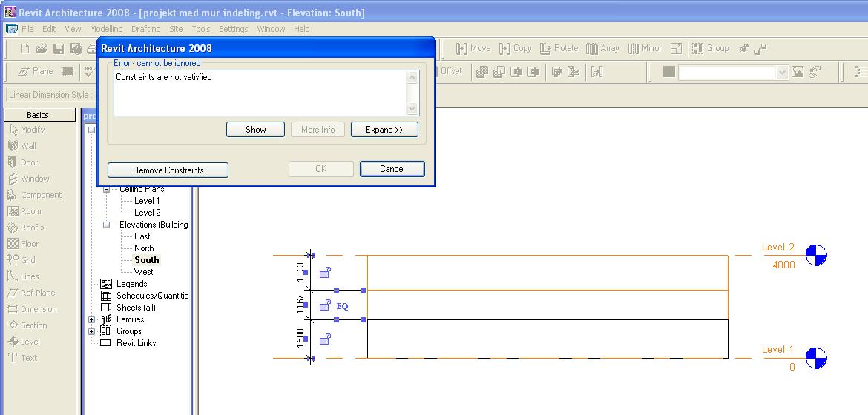Click error message scrollbar down arrow

pyautogui.click(x=412, y=110)
